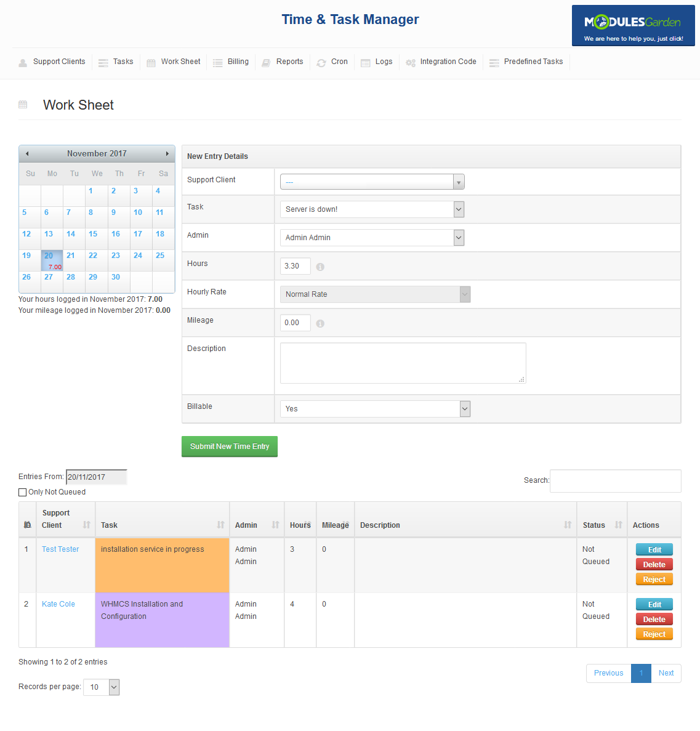Sort table by Hours column
The image size is (700, 731).
pyautogui.click(x=300, y=519)
